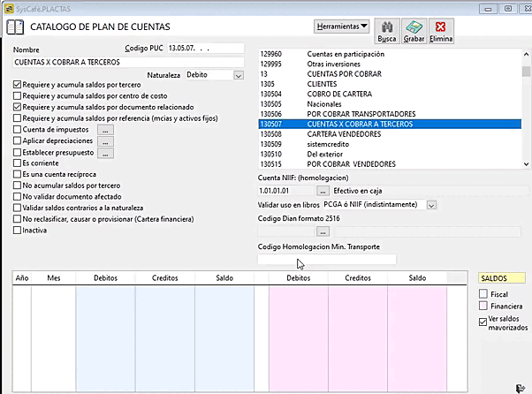Toggle Fiscal saldos checkbox
This screenshot has width=532, height=394.
click(x=483, y=293)
